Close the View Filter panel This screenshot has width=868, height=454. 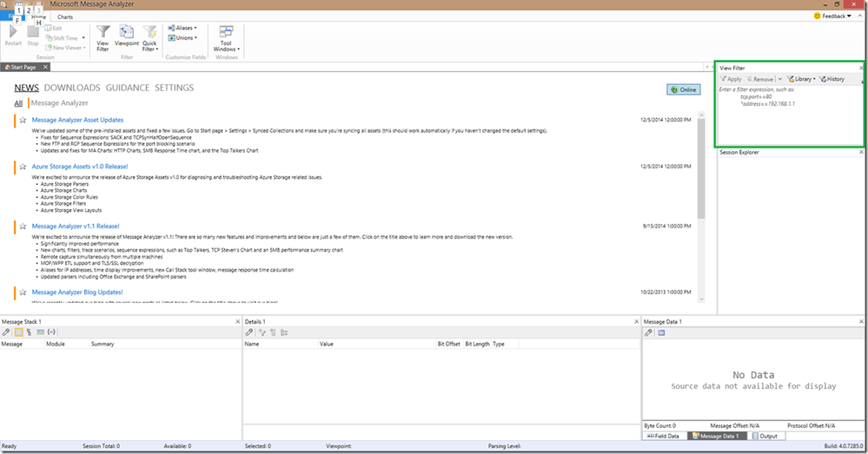pos(861,68)
